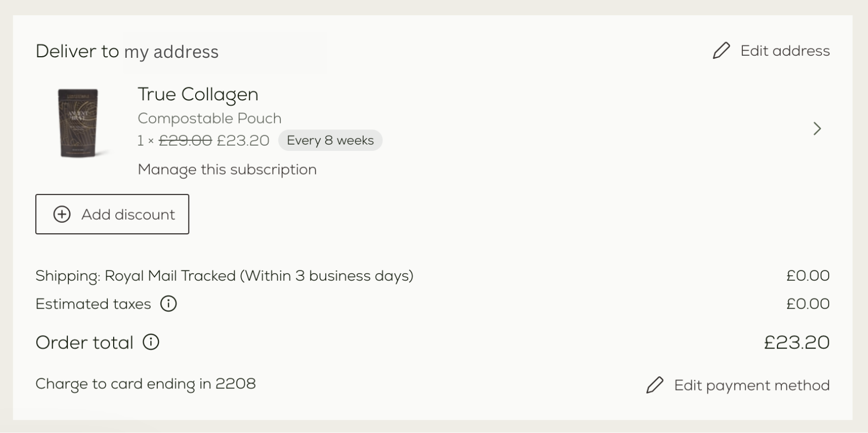
Task: Open the info icon next to Order total
Action: click(x=151, y=342)
